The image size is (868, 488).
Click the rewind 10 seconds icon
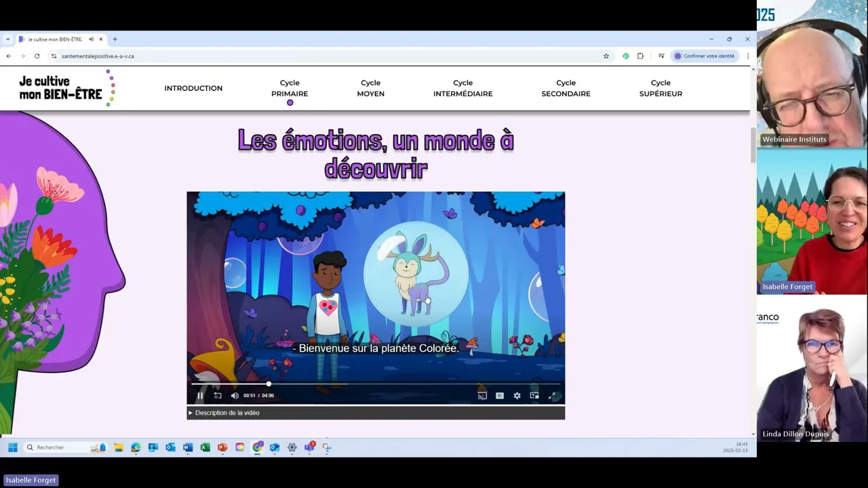point(218,396)
